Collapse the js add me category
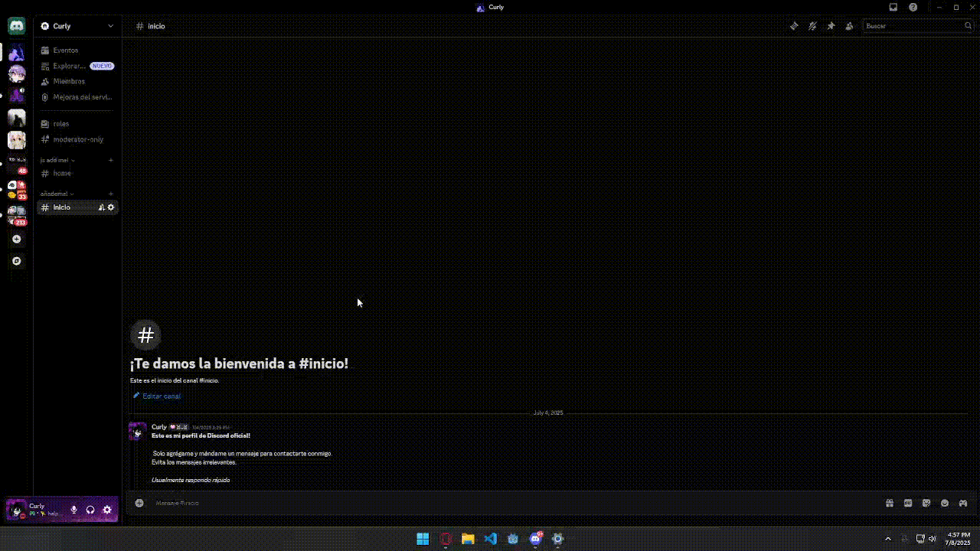The height and width of the screenshot is (551, 980). pyautogui.click(x=57, y=160)
